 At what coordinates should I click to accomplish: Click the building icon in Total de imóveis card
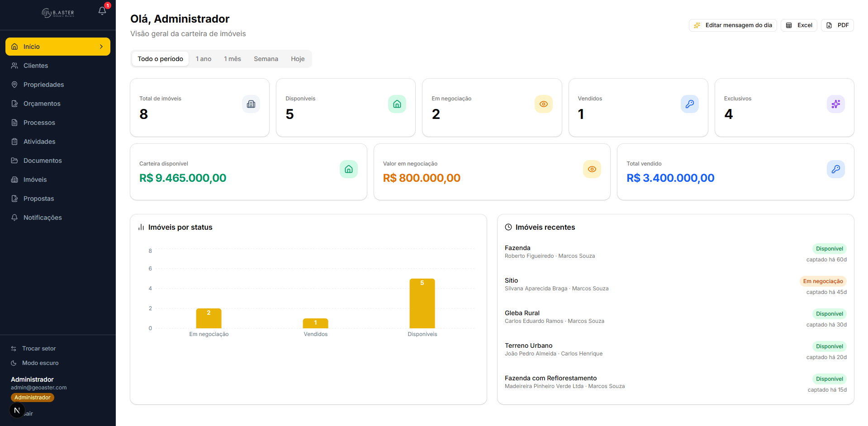251,104
